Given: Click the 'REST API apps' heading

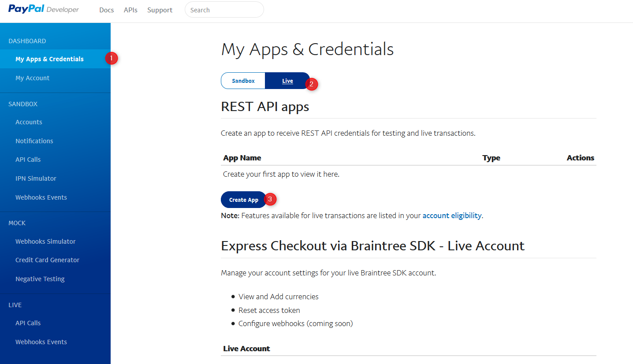Looking at the screenshot, I should (265, 107).
